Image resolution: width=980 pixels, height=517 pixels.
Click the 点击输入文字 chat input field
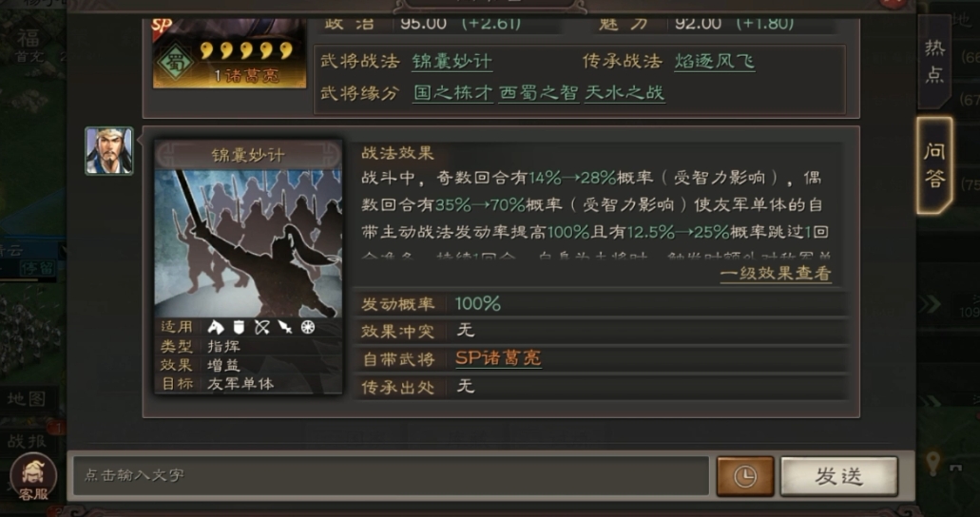tap(391, 476)
